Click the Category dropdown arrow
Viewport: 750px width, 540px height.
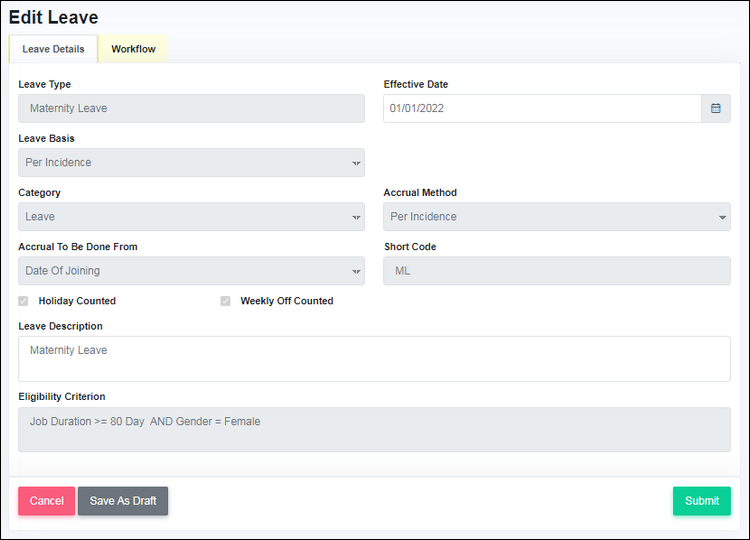(x=356, y=217)
